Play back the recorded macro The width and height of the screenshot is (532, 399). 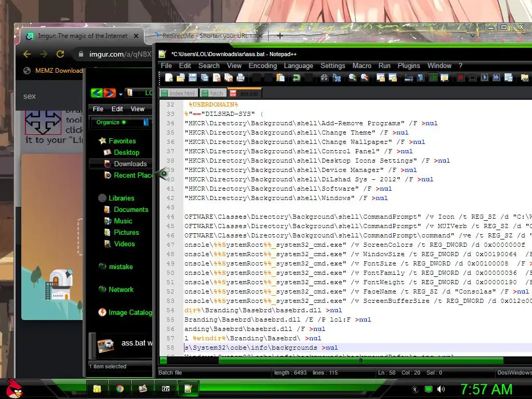point(485,78)
